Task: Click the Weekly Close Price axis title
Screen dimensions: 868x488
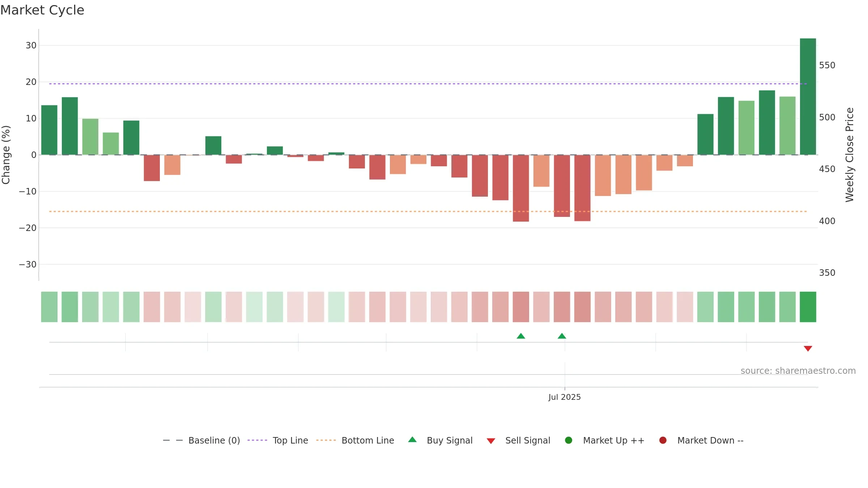Action: (x=850, y=155)
